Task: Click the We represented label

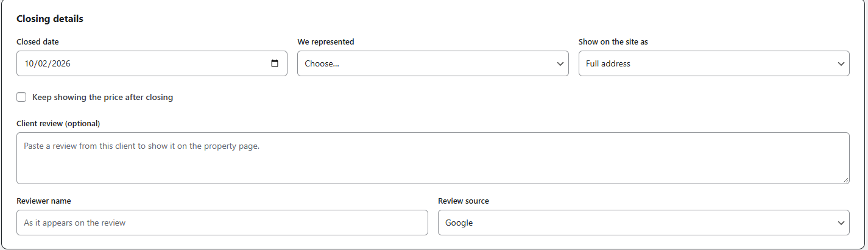Action: pos(326,42)
